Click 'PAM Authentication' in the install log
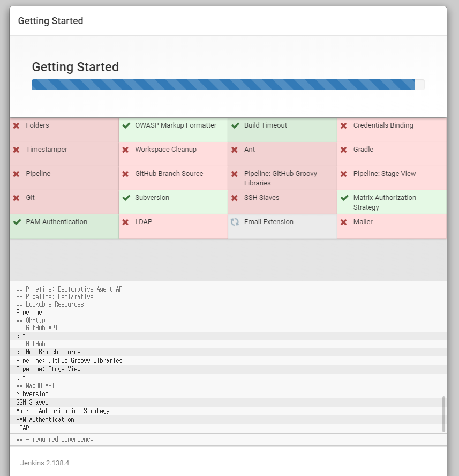The image size is (459, 476). 45,420
